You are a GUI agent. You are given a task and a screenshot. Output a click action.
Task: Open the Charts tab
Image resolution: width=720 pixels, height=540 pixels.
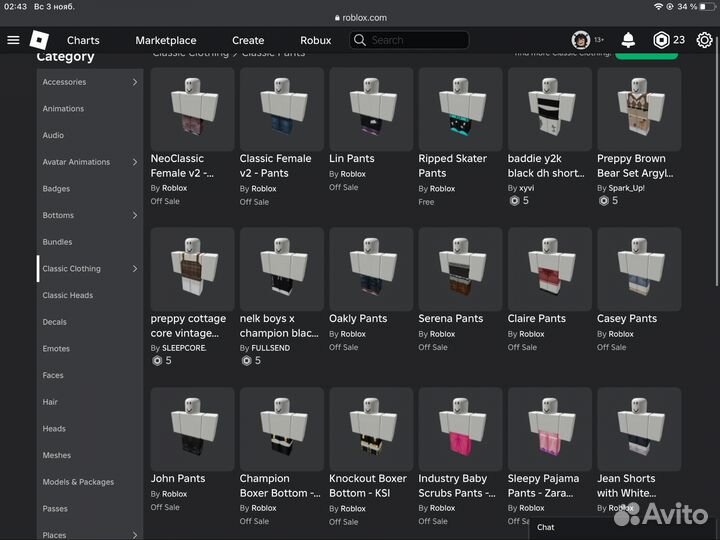tap(83, 40)
